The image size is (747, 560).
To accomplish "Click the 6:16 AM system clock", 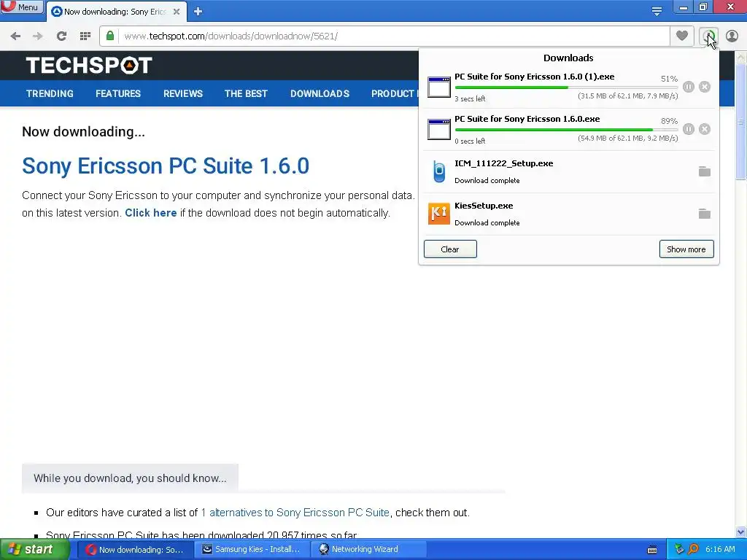I will point(720,549).
